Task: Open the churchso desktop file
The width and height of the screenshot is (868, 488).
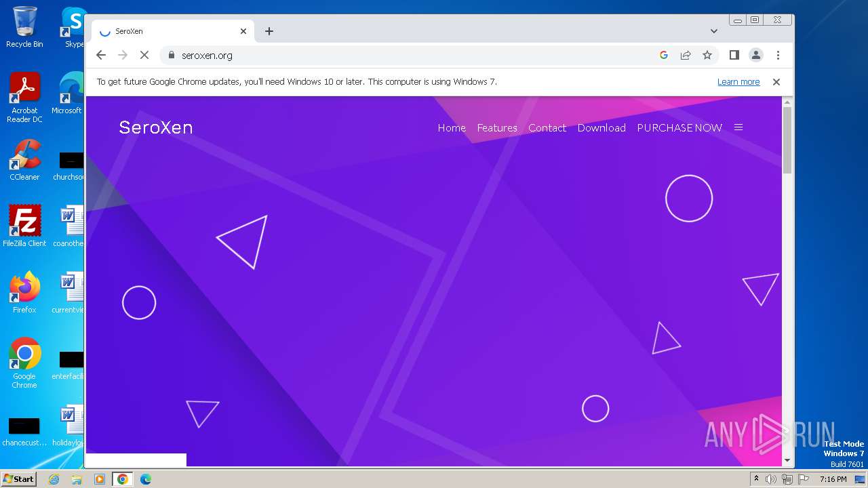Action: coord(68,166)
